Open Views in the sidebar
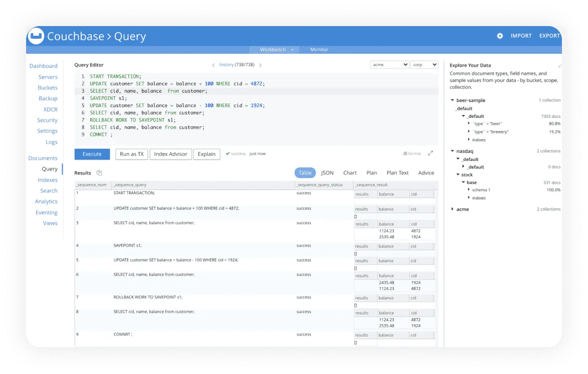 click(50, 223)
